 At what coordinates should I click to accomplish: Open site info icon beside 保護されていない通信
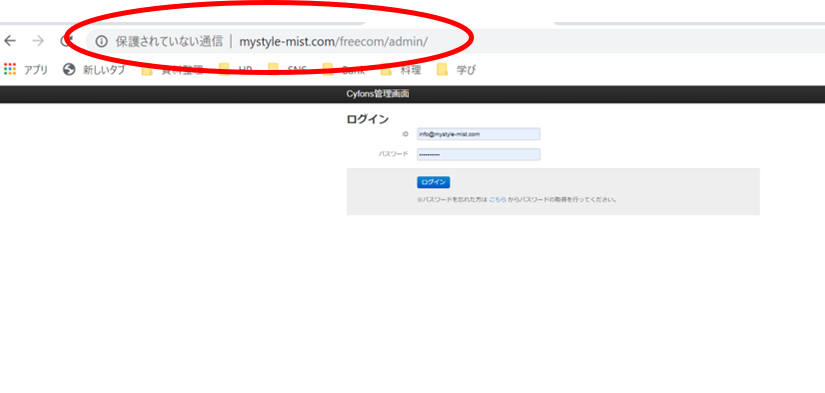point(102,42)
